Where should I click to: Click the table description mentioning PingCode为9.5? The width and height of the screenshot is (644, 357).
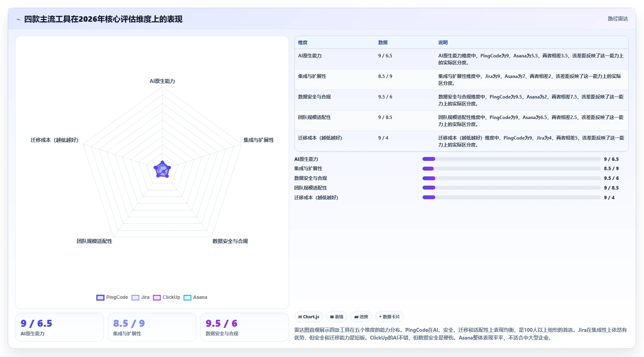pyautogui.click(x=531, y=100)
